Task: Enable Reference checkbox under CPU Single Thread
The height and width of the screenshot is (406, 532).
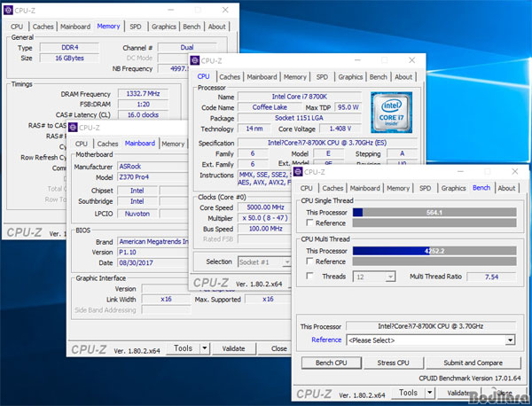Action: 309,223
